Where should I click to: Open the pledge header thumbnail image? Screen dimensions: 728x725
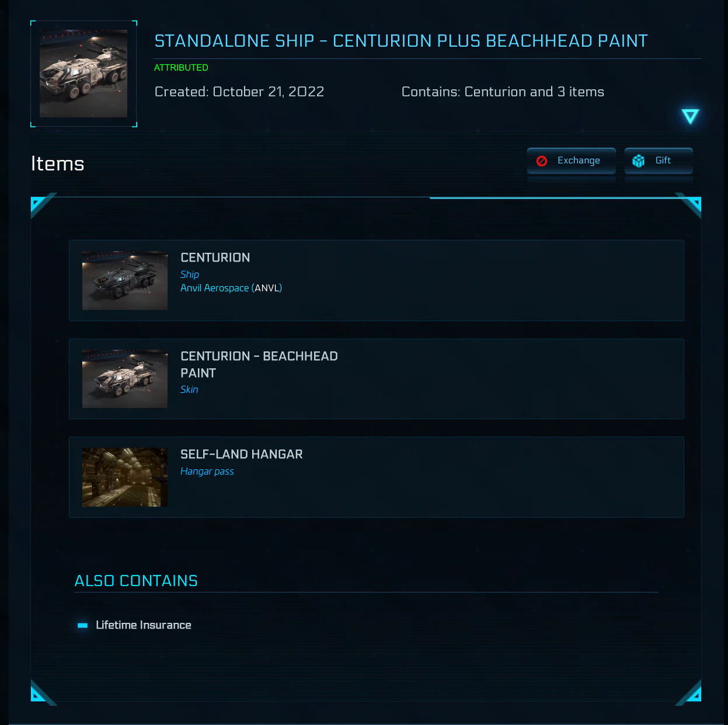pyautogui.click(x=83, y=74)
